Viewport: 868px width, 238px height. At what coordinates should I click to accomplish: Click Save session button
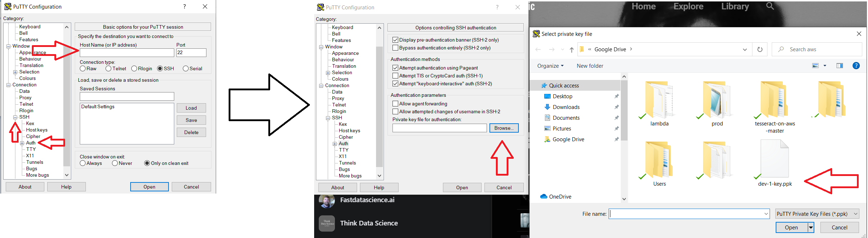(x=191, y=120)
